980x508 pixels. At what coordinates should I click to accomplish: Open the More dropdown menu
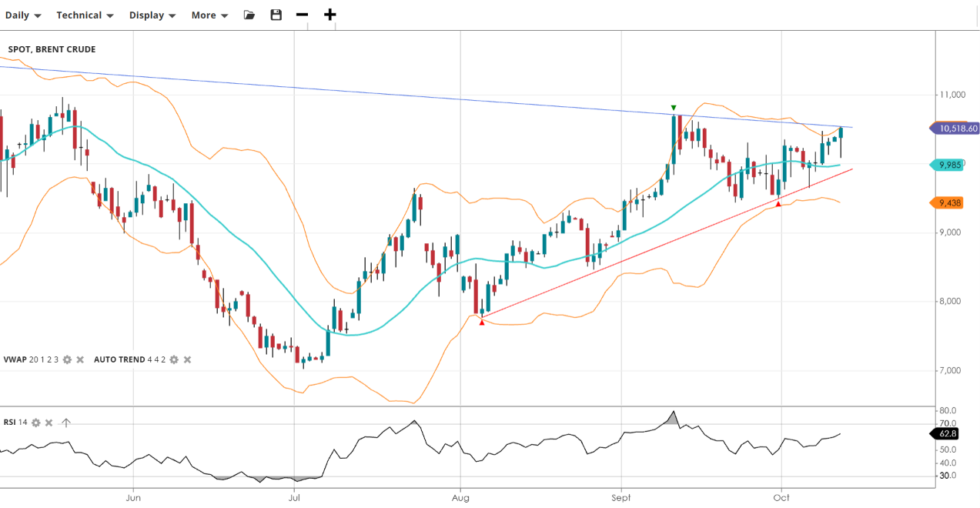coord(209,15)
